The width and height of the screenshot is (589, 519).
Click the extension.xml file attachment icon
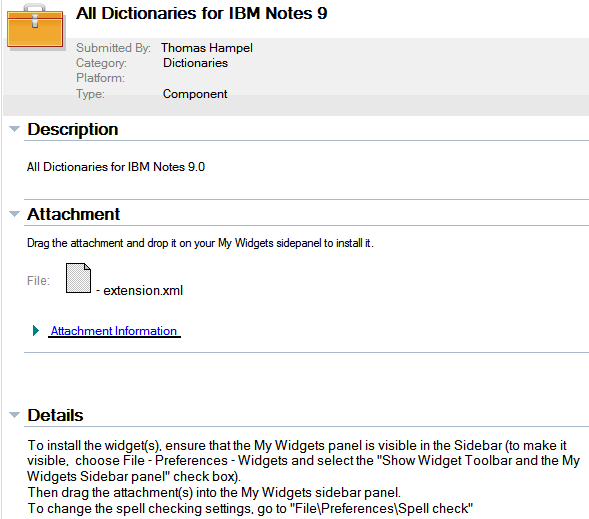click(x=78, y=278)
